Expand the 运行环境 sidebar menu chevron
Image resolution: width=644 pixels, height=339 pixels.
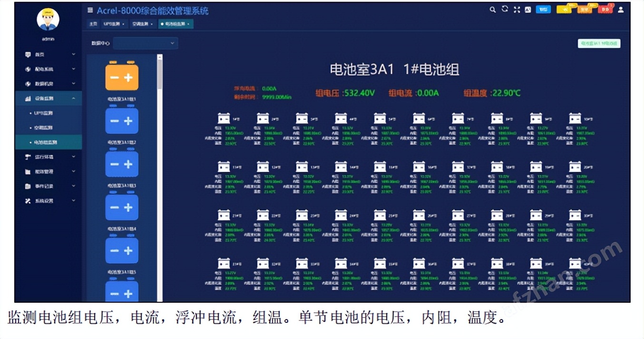click(x=74, y=157)
